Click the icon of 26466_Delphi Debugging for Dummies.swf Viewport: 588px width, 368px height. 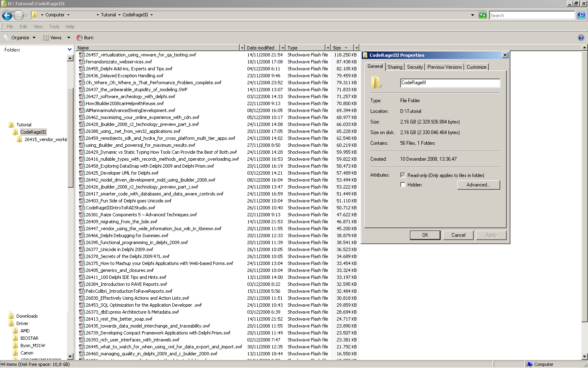(82, 236)
